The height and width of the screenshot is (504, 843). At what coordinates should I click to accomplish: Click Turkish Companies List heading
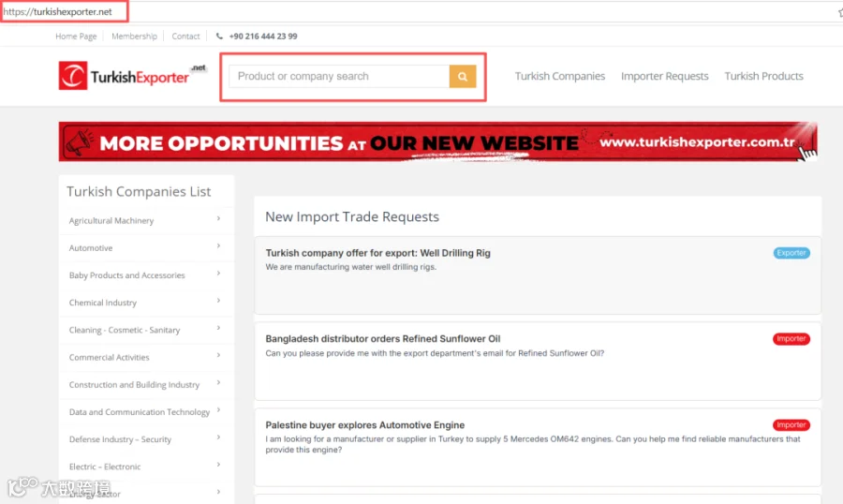(139, 191)
